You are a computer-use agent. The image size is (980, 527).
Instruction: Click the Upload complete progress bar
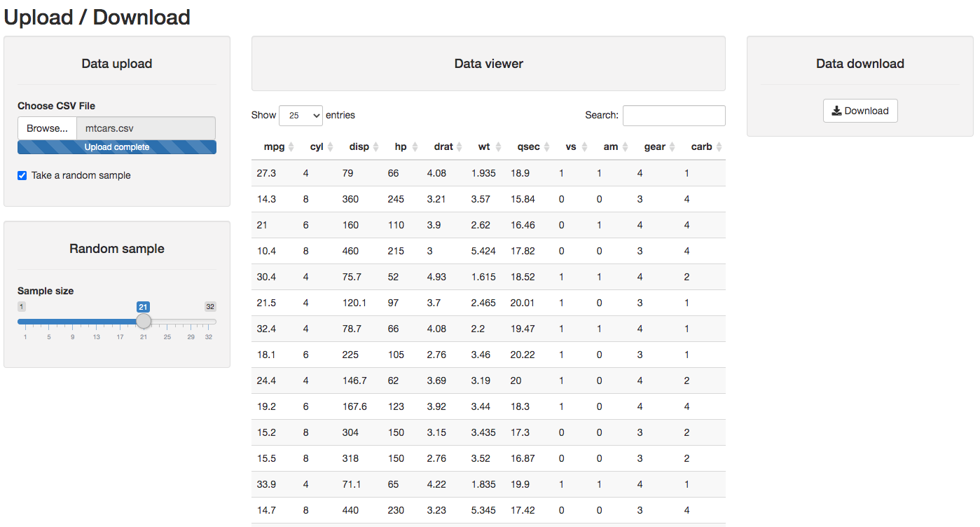117,147
